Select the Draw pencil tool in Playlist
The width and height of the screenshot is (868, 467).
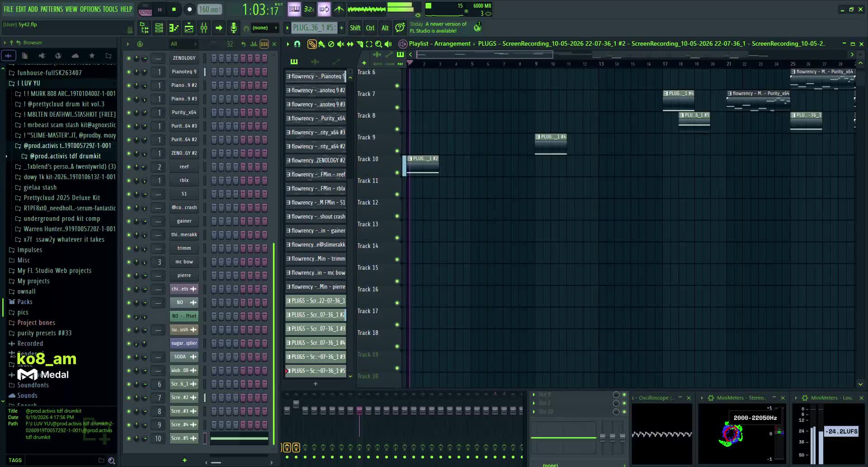tap(311, 44)
